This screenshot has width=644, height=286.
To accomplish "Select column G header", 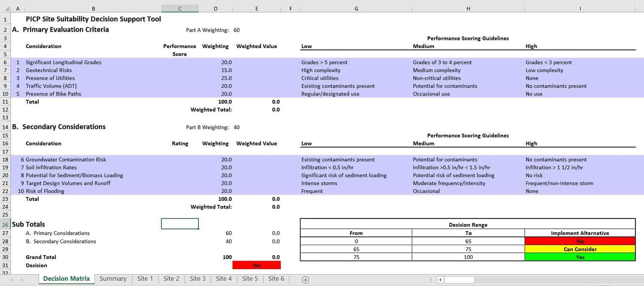I will point(356,9).
